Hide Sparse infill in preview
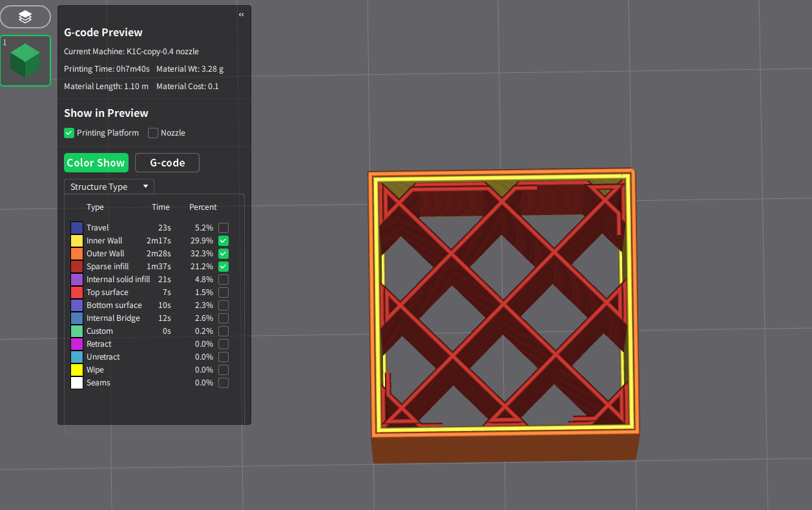Viewport: 812px width, 510px height. pyautogui.click(x=224, y=267)
